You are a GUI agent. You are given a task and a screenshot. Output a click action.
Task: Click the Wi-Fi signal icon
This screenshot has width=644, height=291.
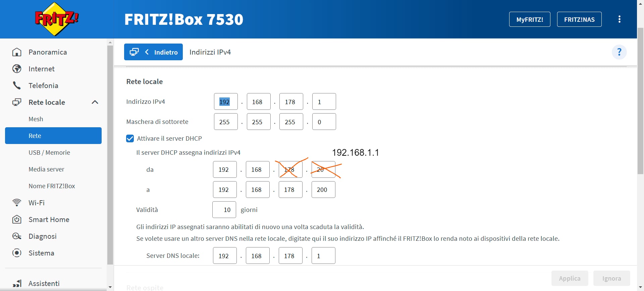click(17, 203)
